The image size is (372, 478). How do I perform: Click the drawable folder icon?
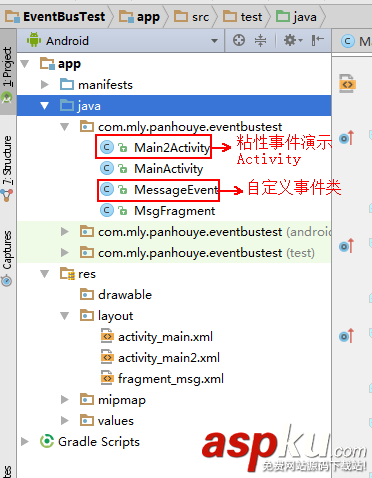[x=87, y=295]
